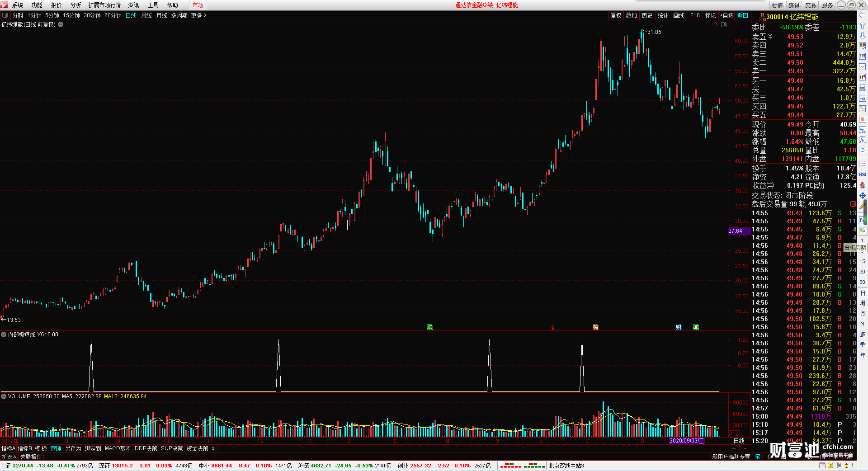Open the 扩展市场行情 menu
The height and width of the screenshot is (471, 868).
click(104, 5)
